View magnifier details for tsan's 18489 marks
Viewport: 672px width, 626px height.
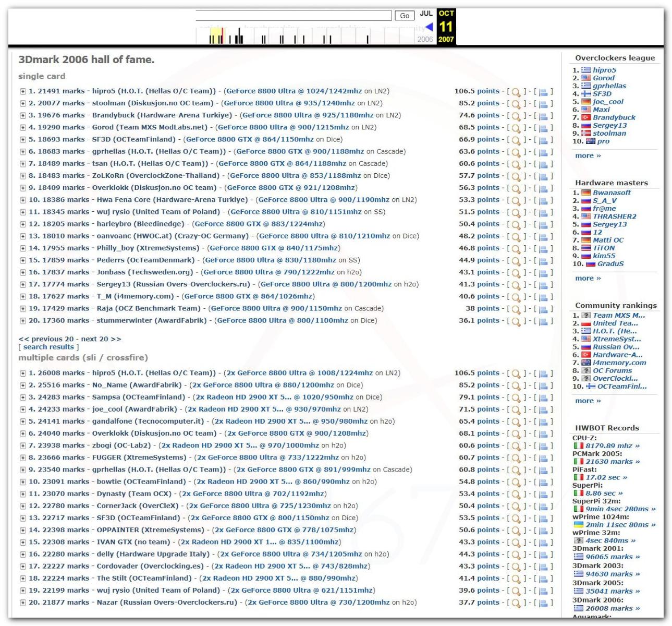516,164
